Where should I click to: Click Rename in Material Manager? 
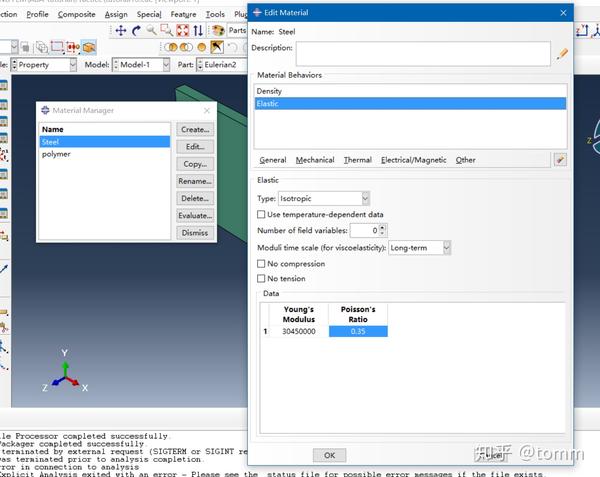coord(195,181)
